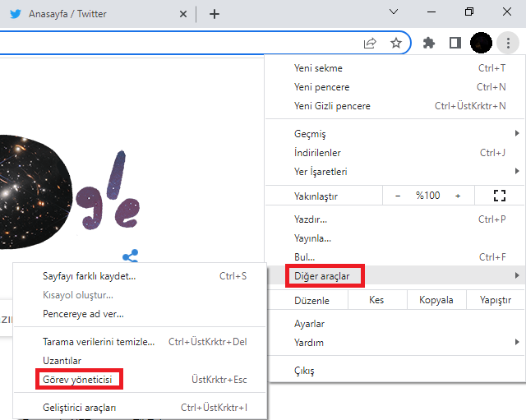
Task: Restore down the Chrome window
Action: [469, 12]
